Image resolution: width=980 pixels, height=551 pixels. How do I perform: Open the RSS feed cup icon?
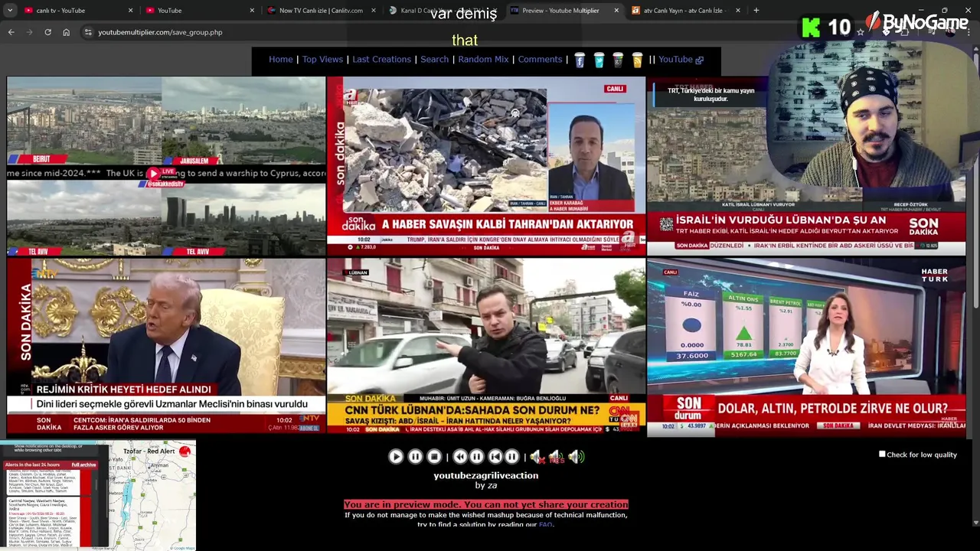tap(637, 60)
